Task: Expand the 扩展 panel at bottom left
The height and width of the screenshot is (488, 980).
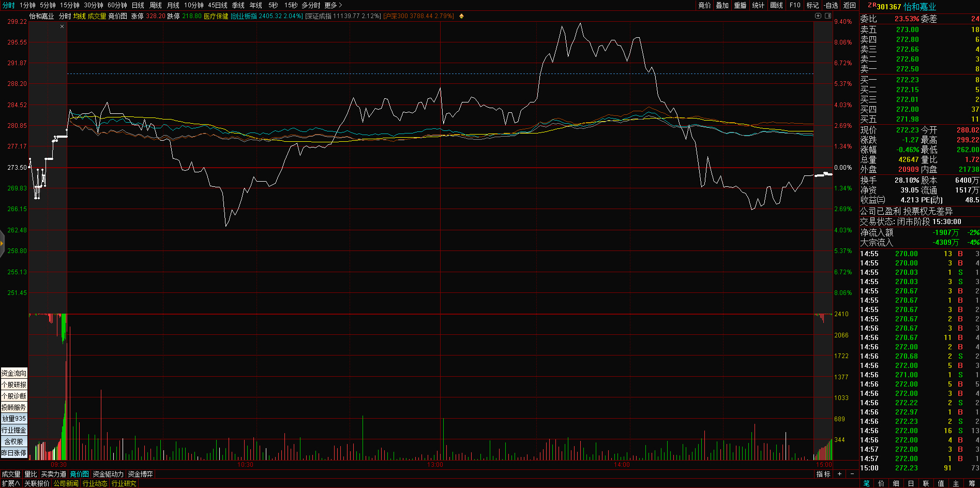Action: tap(10, 483)
